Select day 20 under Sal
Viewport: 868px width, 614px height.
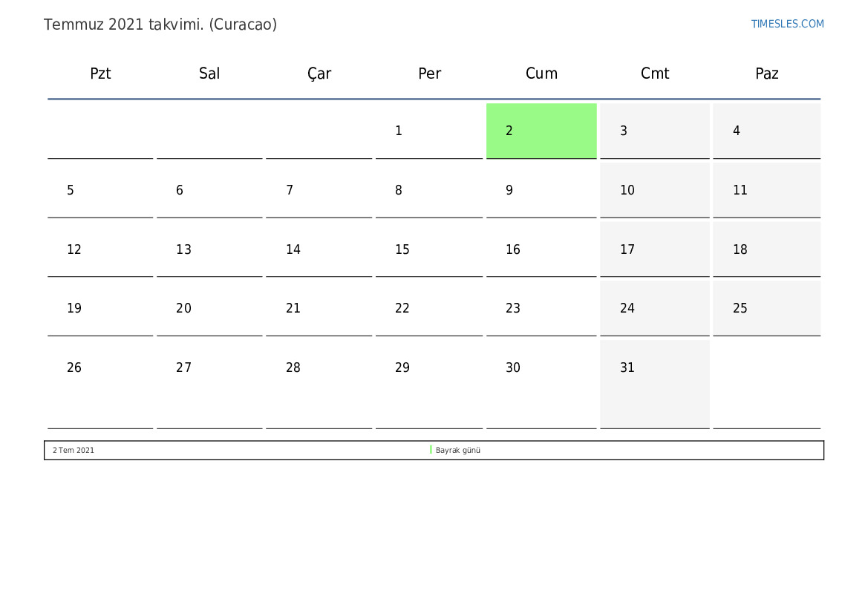[x=209, y=308]
